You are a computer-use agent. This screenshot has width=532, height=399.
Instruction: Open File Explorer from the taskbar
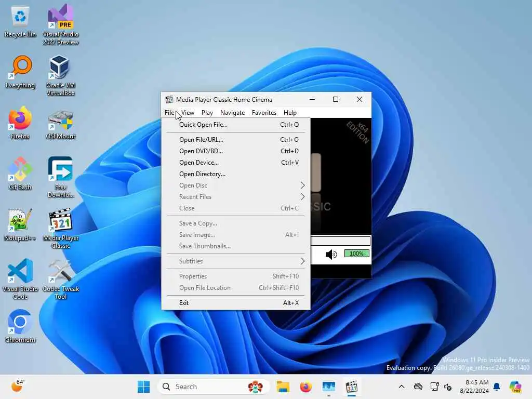[x=283, y=387]
